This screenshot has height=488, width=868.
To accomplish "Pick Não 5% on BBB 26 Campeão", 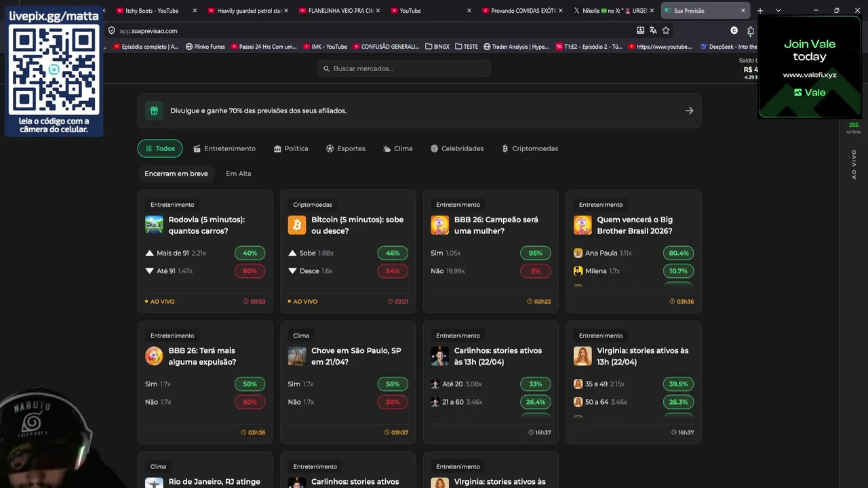I will coord(536,271).
